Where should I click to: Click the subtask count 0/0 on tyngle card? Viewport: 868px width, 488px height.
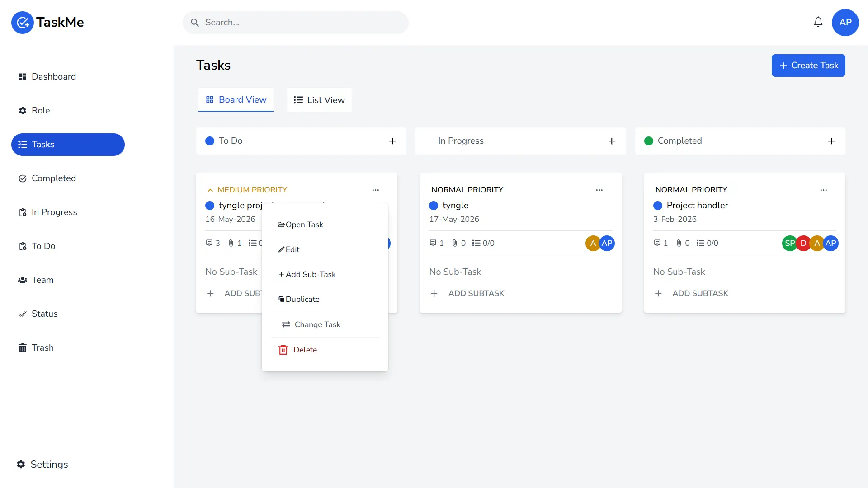point(483,243)
